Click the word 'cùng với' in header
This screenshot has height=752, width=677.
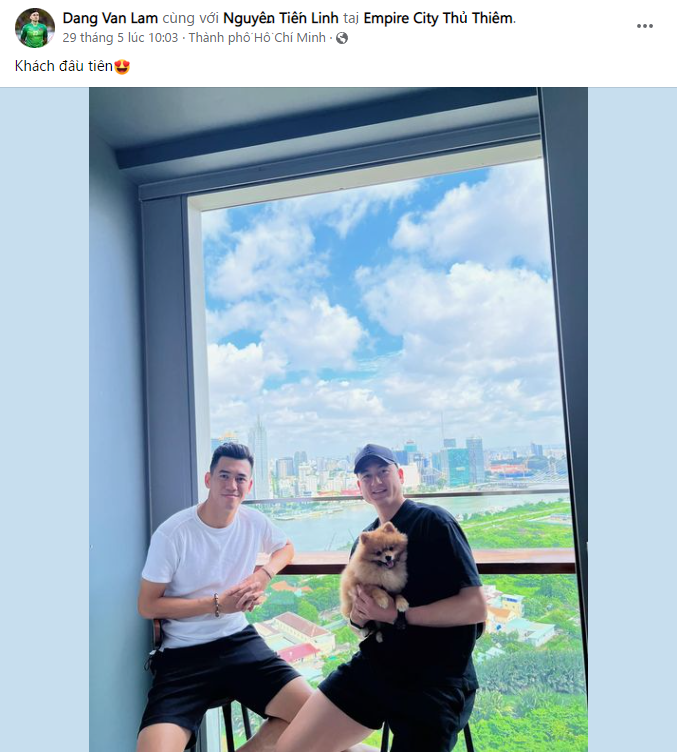coord(191,18)
